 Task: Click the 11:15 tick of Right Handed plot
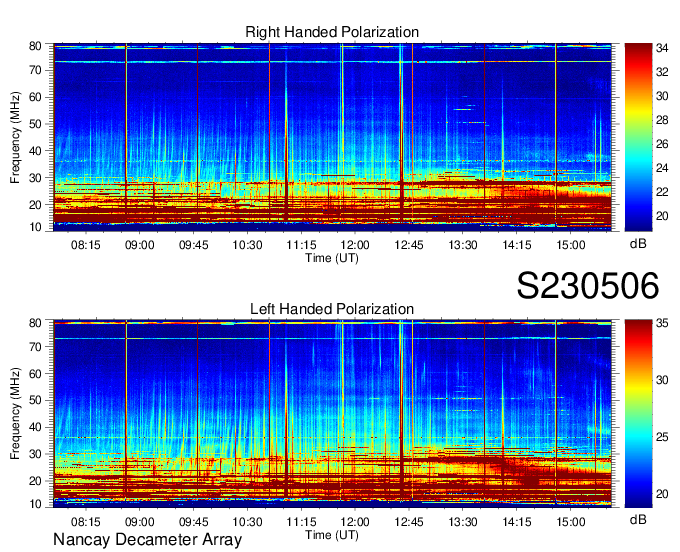tap(301, 245)
